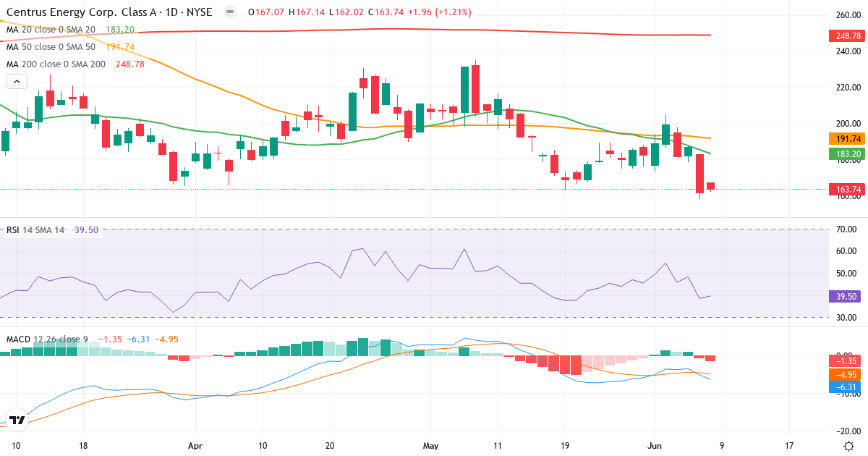Click the MA 200 SMA legend

pos(56,64)
